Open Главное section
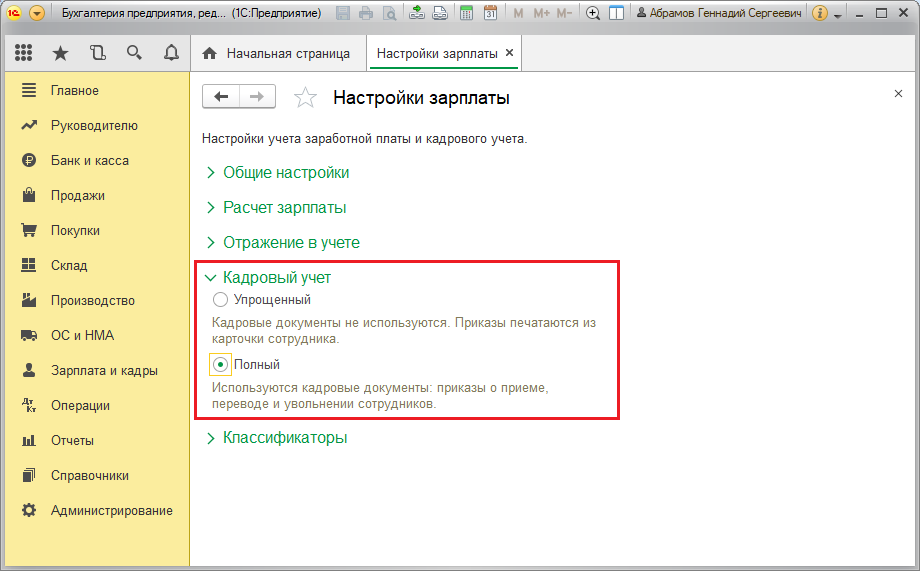The image size is (920, 571). [97, 90]
